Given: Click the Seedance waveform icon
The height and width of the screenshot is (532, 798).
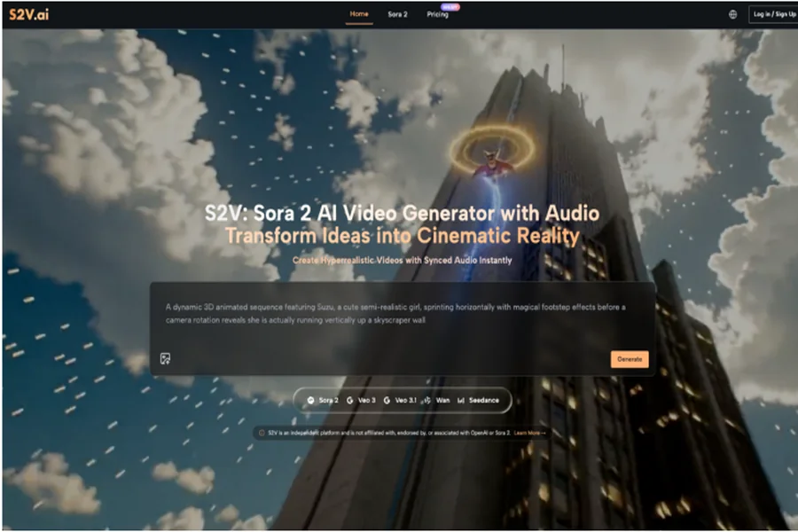Looking at the screenshot, I should (x=460, y=401).
